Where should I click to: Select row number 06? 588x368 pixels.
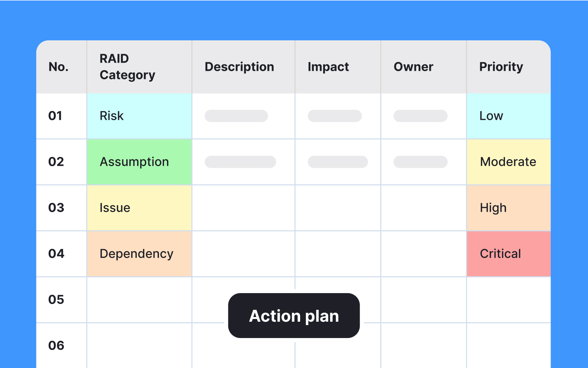click(56, 346)
